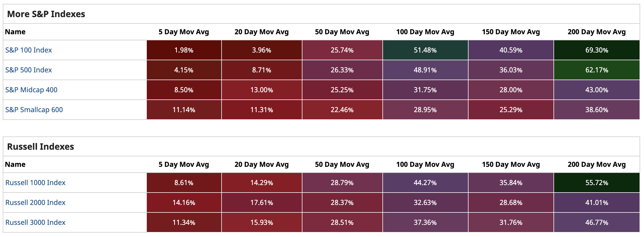Image resolution: width=644 pixels, height=237 pixels.
Task: Click 50 Day Mov Avg header in Russell table
Action: coord(342,164)
